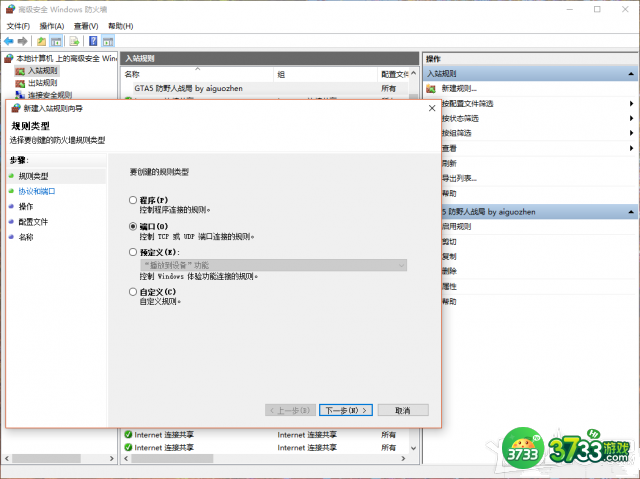Click 复制 action for selected rule

tap(449, 256)
